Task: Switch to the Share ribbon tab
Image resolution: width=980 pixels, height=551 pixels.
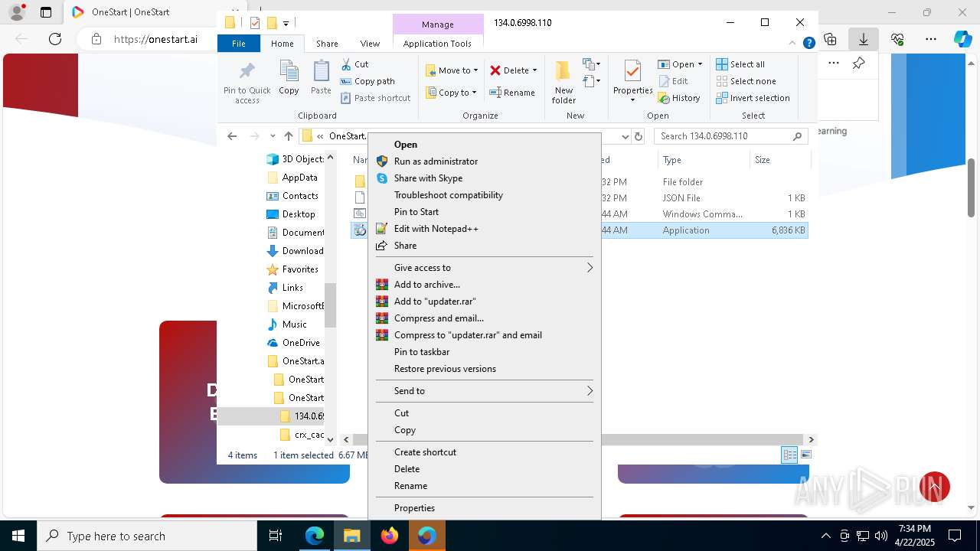Action: tap(327, 44)
